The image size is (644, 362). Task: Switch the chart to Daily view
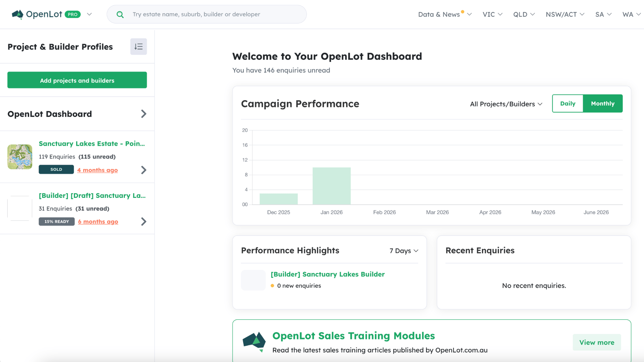[568, 104]
